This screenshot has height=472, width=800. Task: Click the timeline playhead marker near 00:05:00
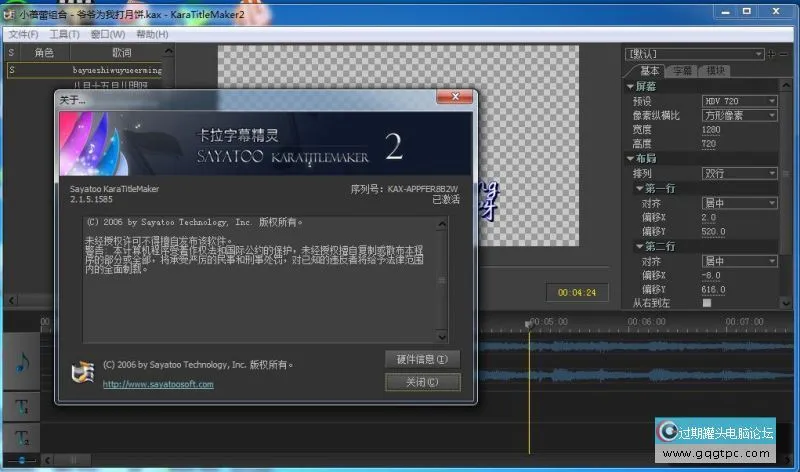click(529, 324)
